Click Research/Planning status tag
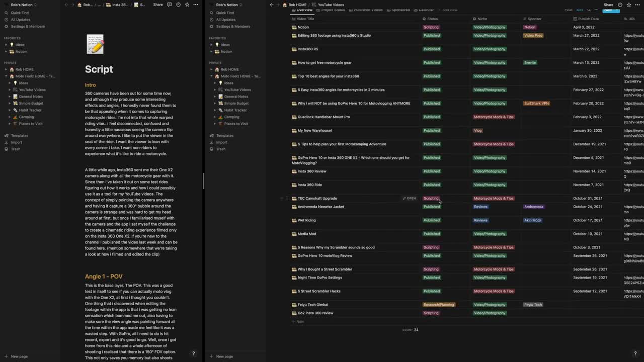Viewport: 644px width, 362px height. pos(439,305)
